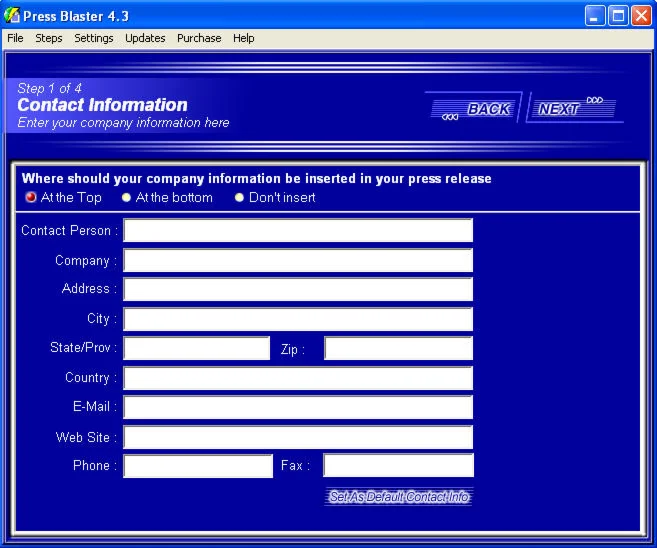Screen dimensions: 657x548
Task: Click the Press Blaster title bar icon
Action: (12, 16)
